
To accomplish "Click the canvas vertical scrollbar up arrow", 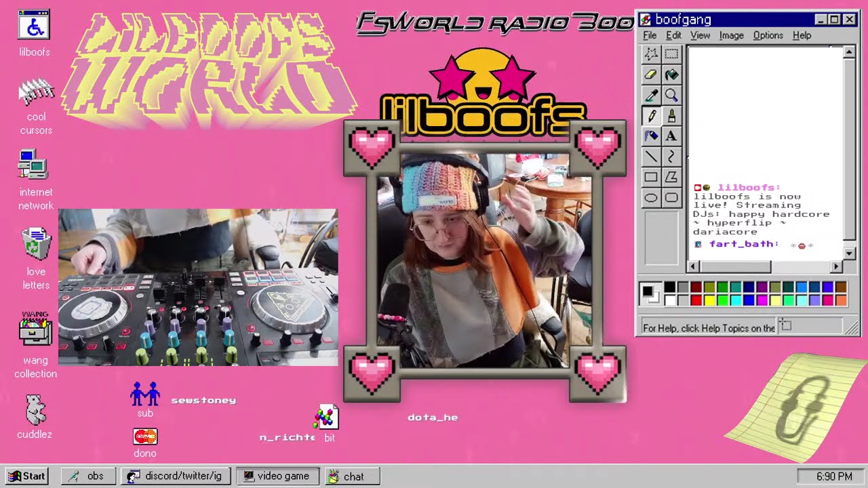I will (850, 52).
